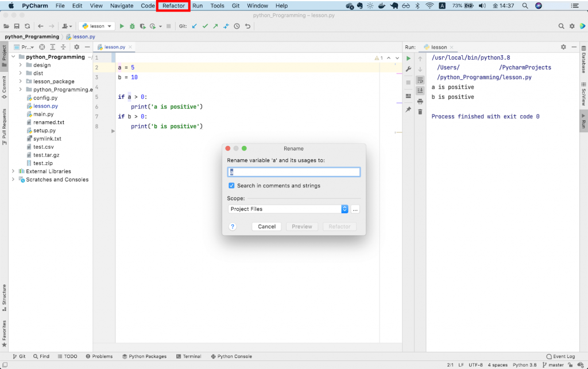
Task: Click the new variable name input field
Action: (293, 172)
